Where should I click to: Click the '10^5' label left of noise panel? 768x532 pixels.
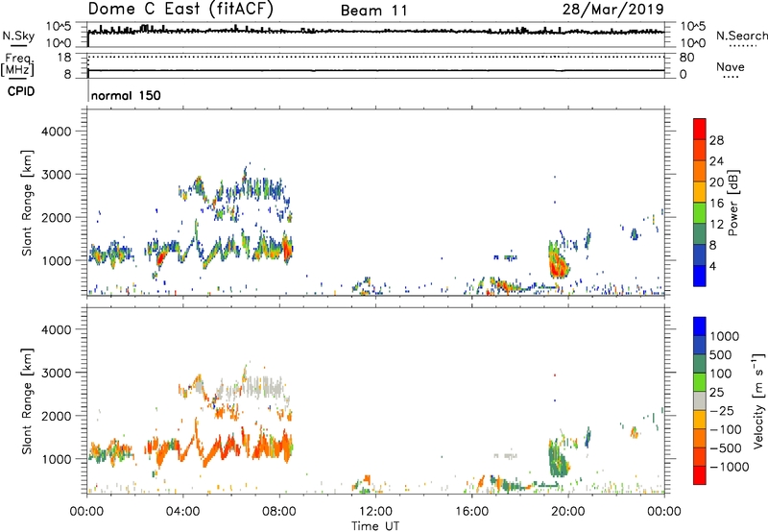coord(59,27)
